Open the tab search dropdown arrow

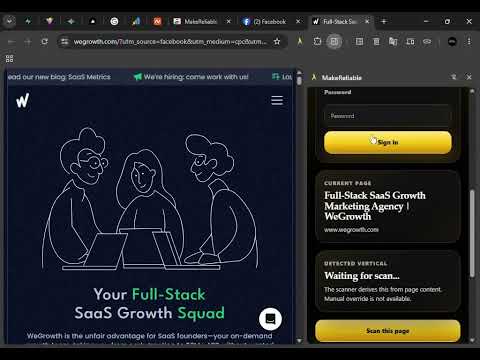pos(10,21)
